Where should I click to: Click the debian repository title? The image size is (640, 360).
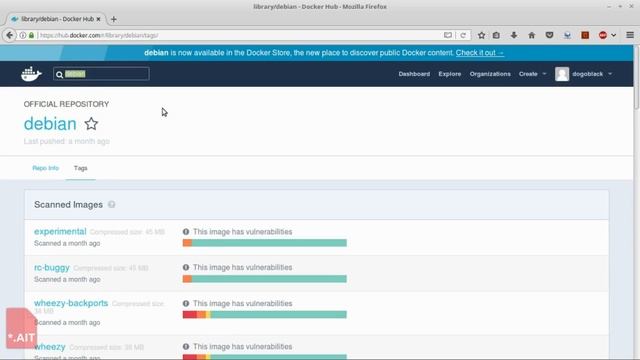point(50,124)
